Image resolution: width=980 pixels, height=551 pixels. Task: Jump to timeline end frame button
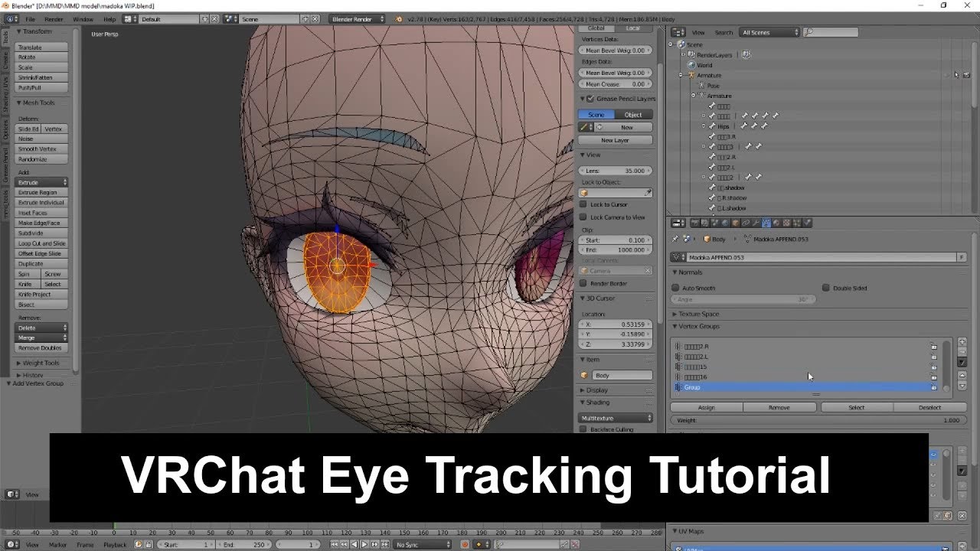tap(384, 544)
